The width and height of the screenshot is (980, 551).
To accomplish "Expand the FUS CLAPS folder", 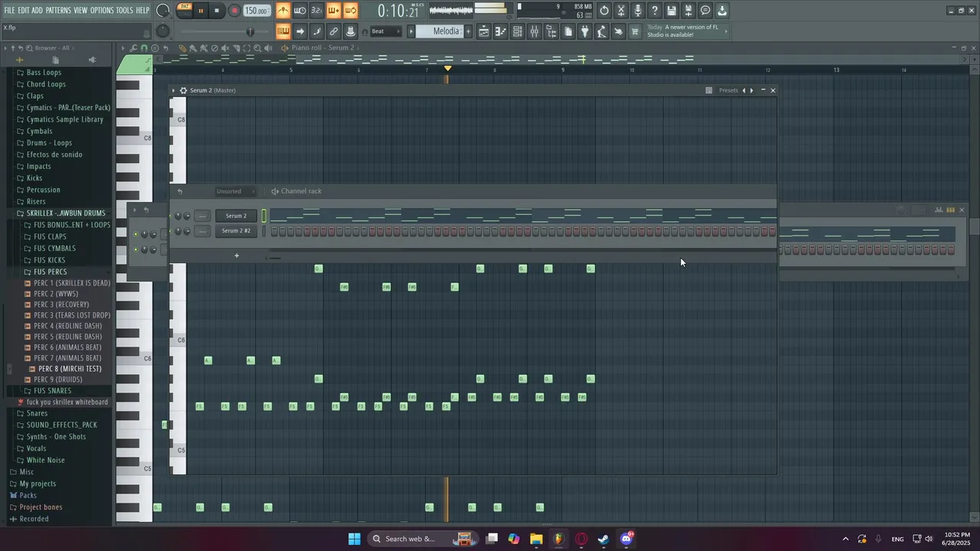I will coord(50,236).
